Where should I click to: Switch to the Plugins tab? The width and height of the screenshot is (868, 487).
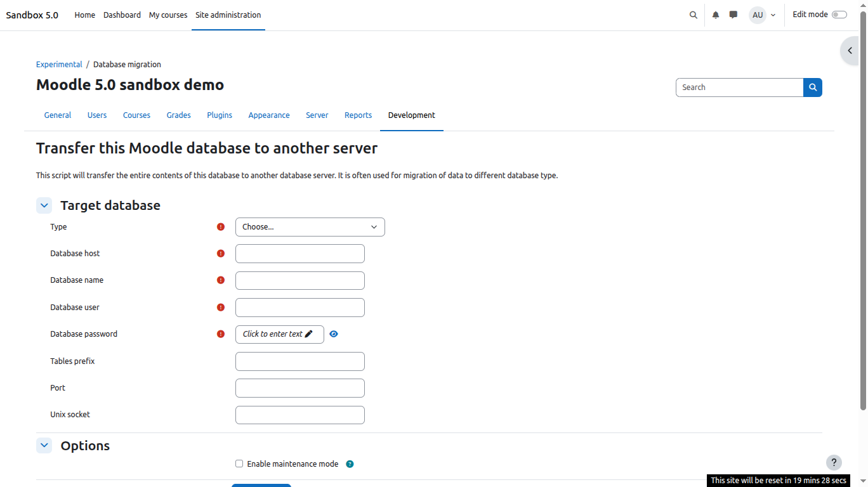tap(220, 115)
